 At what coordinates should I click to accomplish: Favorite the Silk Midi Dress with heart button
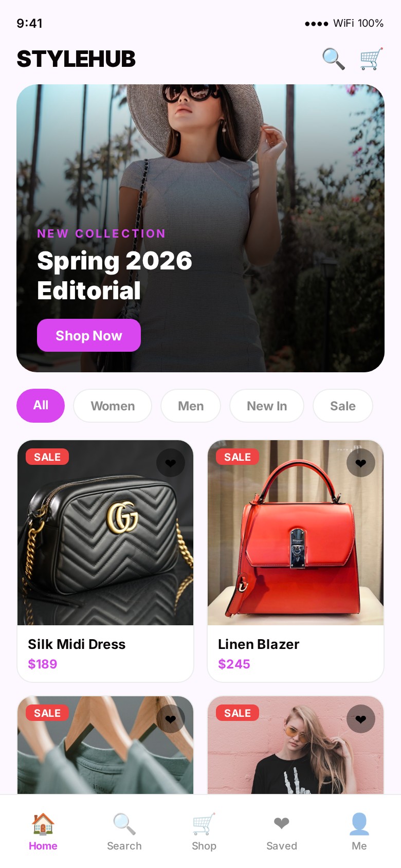coord(171,463)
